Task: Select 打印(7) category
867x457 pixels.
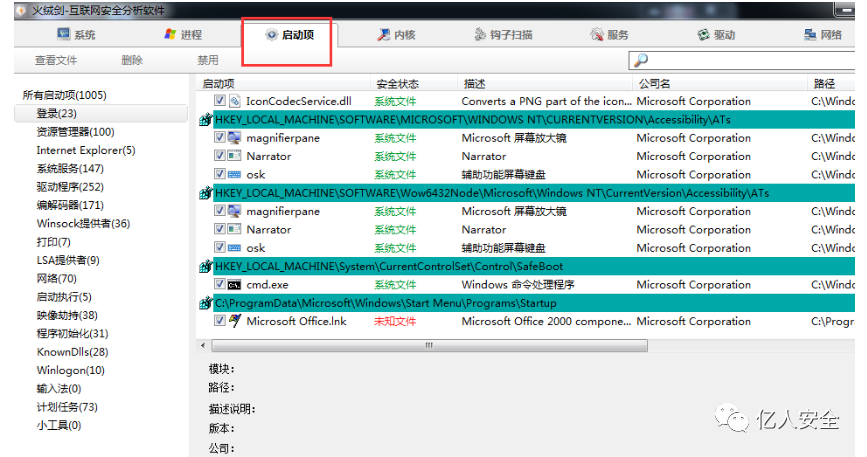Action: pos(54,241)
